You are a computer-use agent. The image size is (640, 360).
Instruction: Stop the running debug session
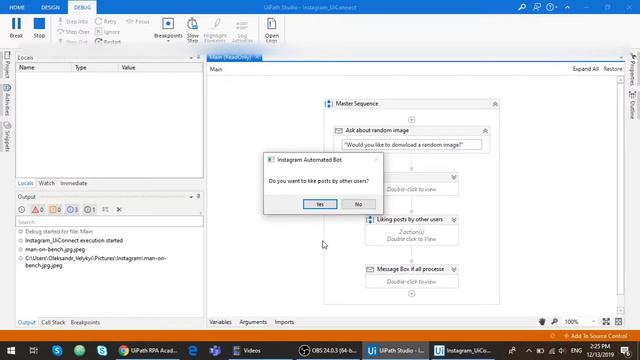point(39,28)
